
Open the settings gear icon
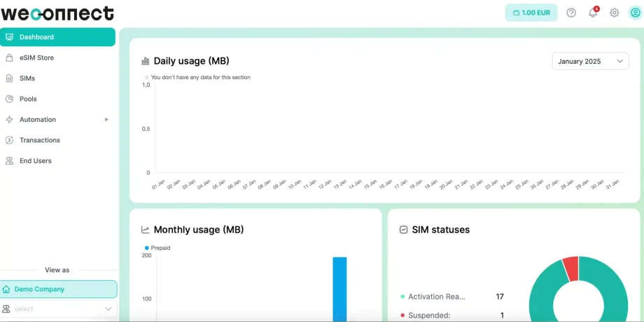coord(614,13)
